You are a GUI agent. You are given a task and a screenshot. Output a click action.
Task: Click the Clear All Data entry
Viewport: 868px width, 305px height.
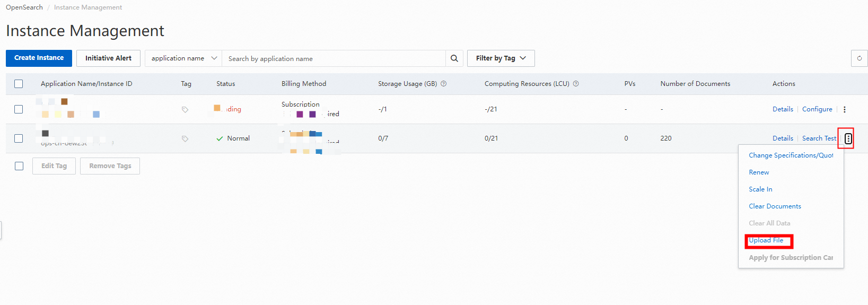coord(769,223)
